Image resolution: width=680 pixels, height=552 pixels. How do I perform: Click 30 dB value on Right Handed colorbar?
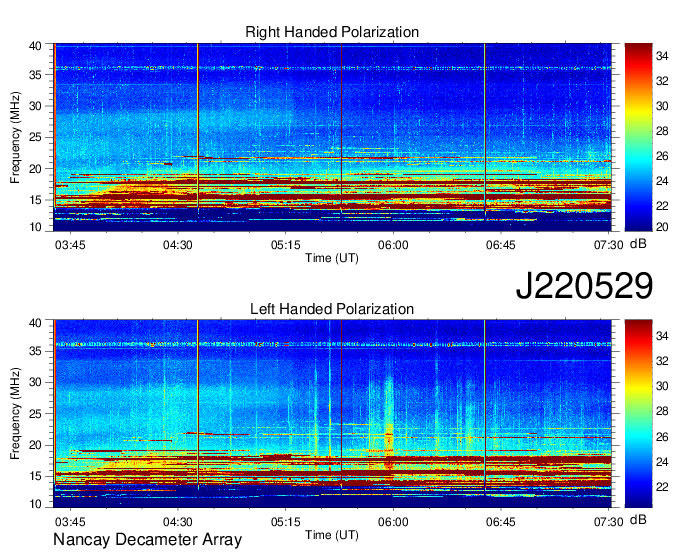tap(662, 106)
